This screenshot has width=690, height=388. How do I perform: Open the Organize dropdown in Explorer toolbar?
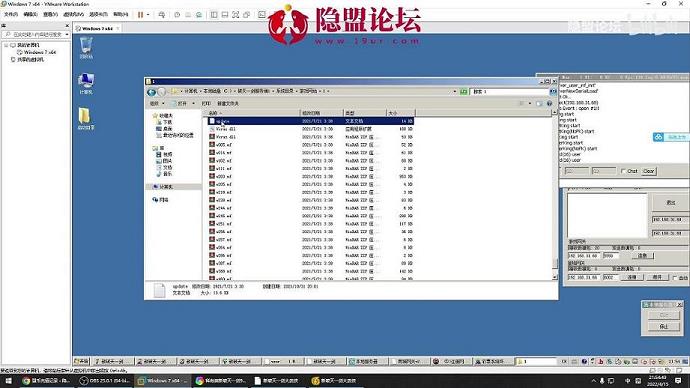pos(157,103)
